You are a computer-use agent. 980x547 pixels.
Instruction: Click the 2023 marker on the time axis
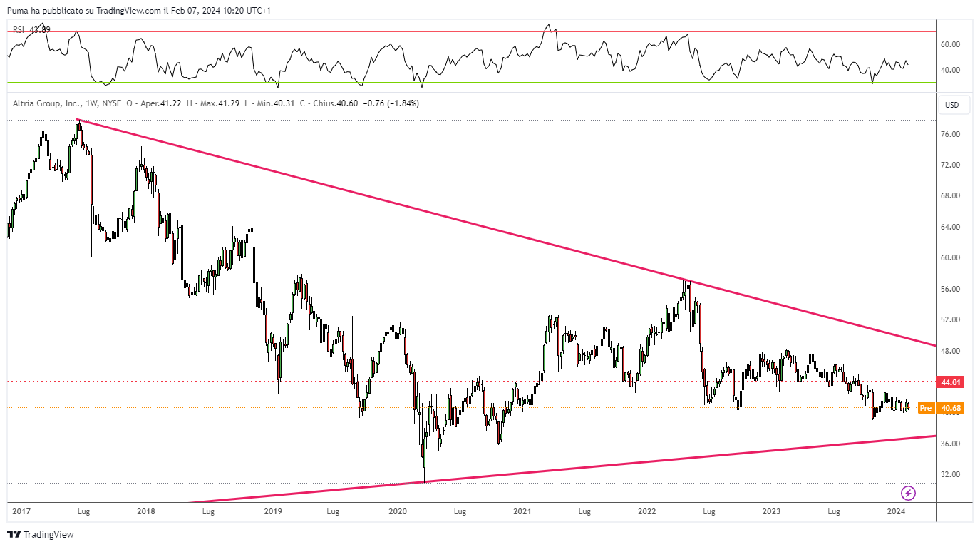pyautogui.click(x=771, y=511)
